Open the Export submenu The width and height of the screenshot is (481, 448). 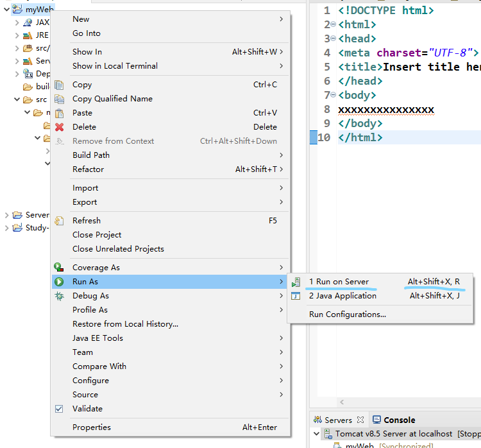click(171, 202)
